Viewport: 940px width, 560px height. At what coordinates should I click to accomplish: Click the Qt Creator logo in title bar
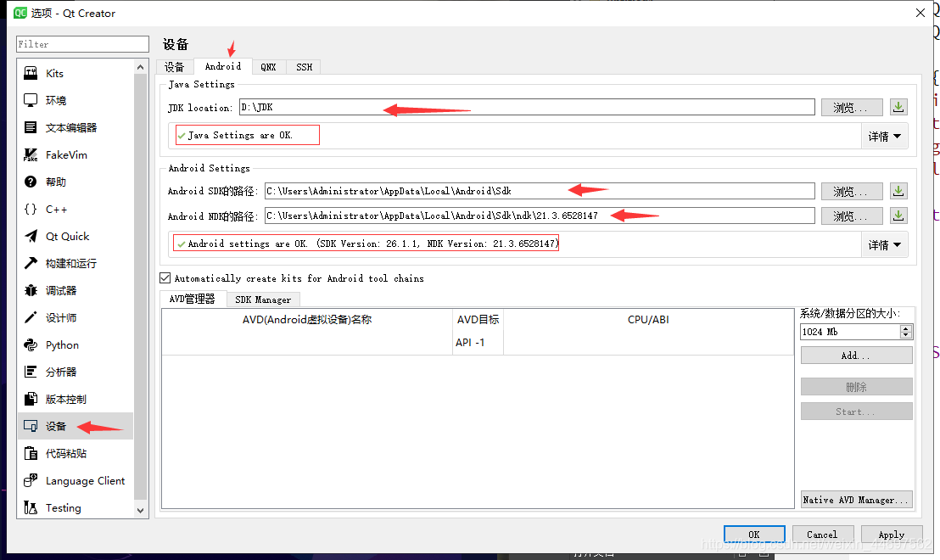tap(20, 13)
